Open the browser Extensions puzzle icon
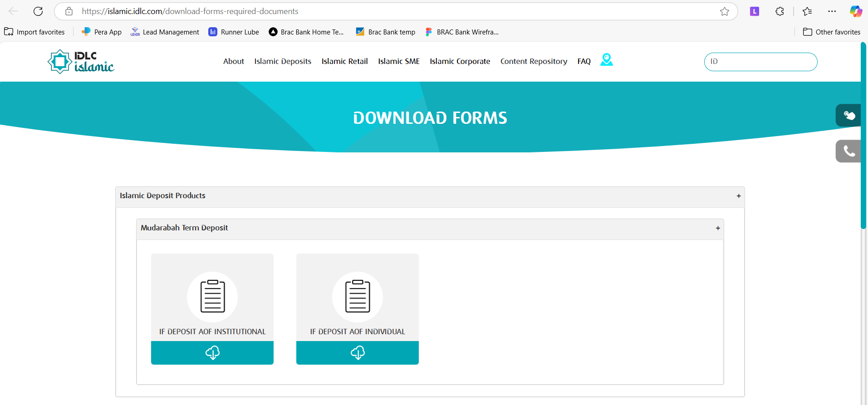 point(780,11)
